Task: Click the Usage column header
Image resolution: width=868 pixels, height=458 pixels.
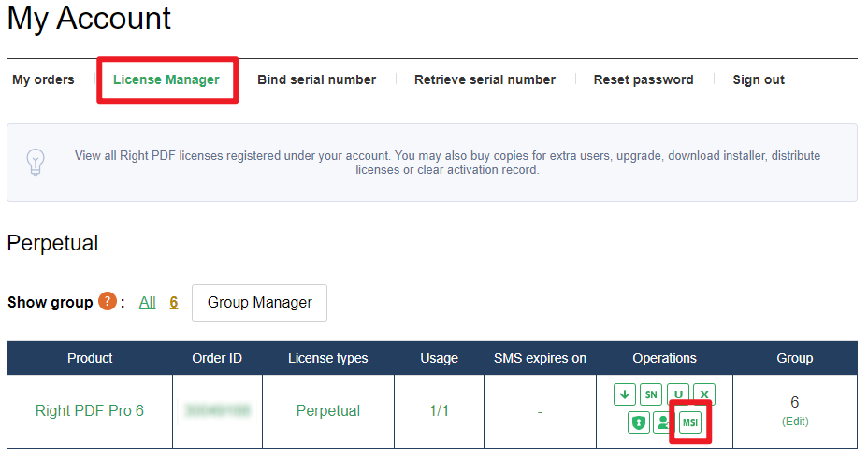Action: coord(439,358)
